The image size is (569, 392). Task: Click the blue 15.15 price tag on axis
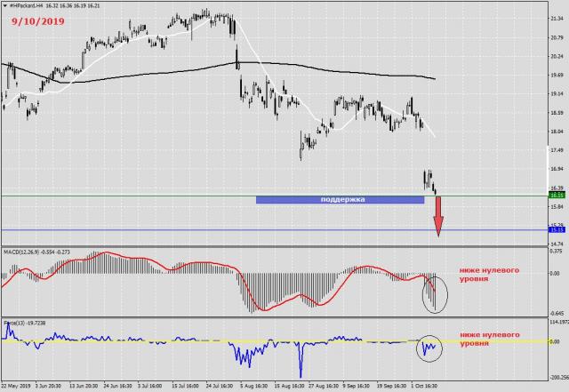(x=558, y=230)
